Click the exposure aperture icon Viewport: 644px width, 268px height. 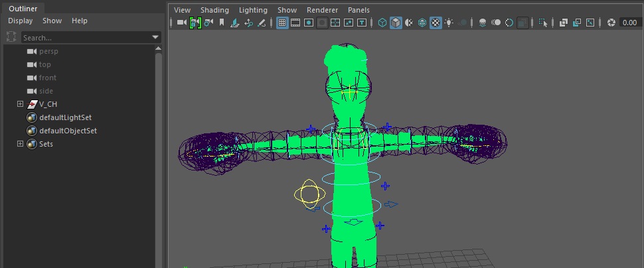611,23
